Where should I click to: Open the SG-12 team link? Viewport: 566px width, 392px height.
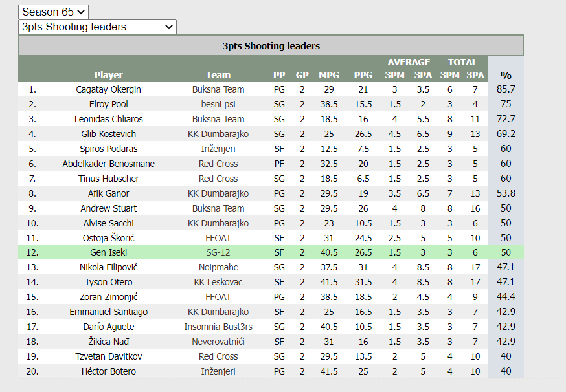(x=218, y=252)
